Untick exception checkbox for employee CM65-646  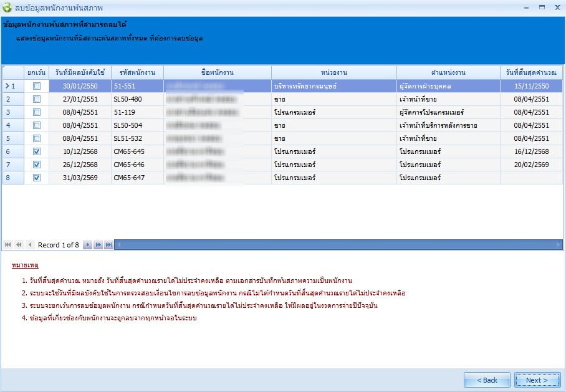[36, 165]
